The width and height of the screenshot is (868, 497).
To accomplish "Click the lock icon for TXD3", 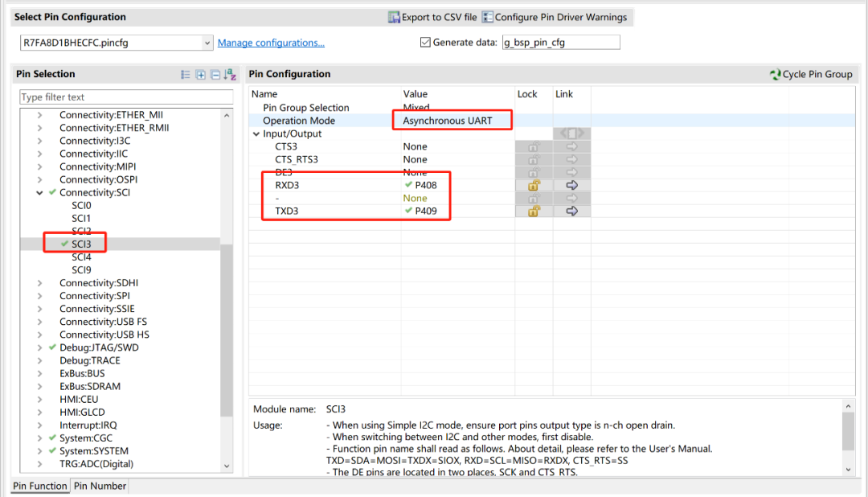I will pyautogui.click(x=534, y=211).
